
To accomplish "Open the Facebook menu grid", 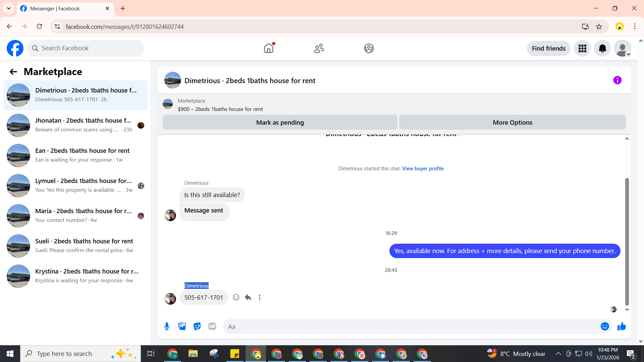I will point(582,49).
